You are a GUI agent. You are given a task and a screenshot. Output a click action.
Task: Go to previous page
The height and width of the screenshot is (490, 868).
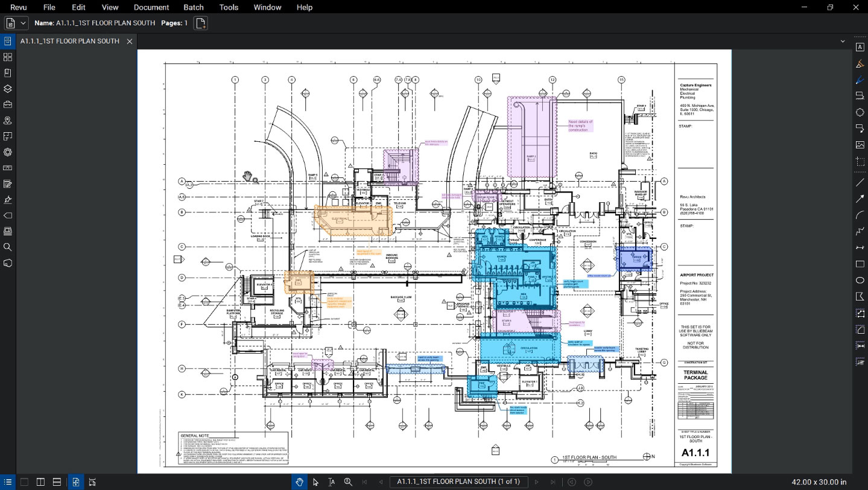pyautogui.click(x=381, y=482)
